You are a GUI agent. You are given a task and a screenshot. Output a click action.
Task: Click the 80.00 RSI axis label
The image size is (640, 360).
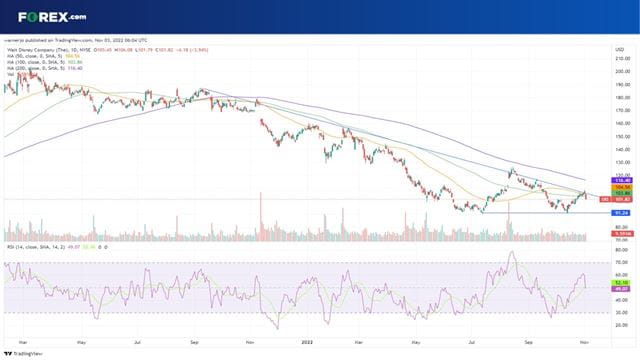click(x=622, y=250)
